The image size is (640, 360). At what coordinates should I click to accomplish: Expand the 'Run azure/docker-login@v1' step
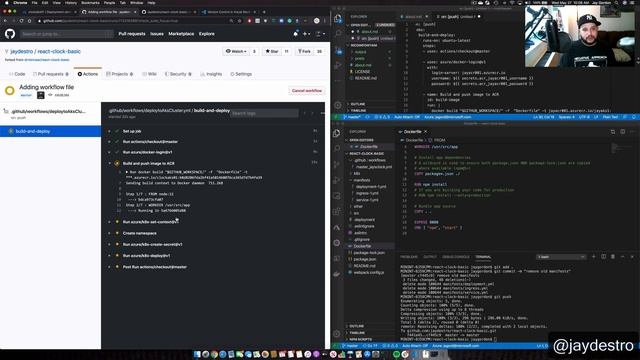147,152
